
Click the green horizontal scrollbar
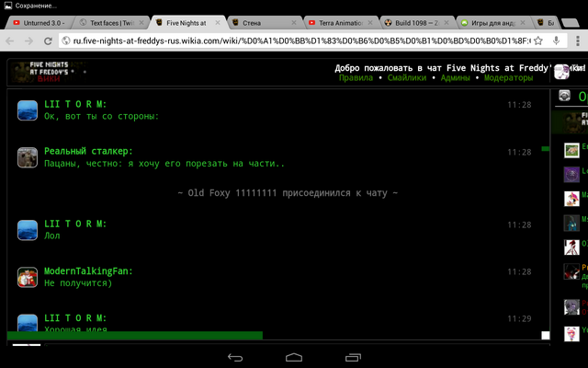pos(135,335)
